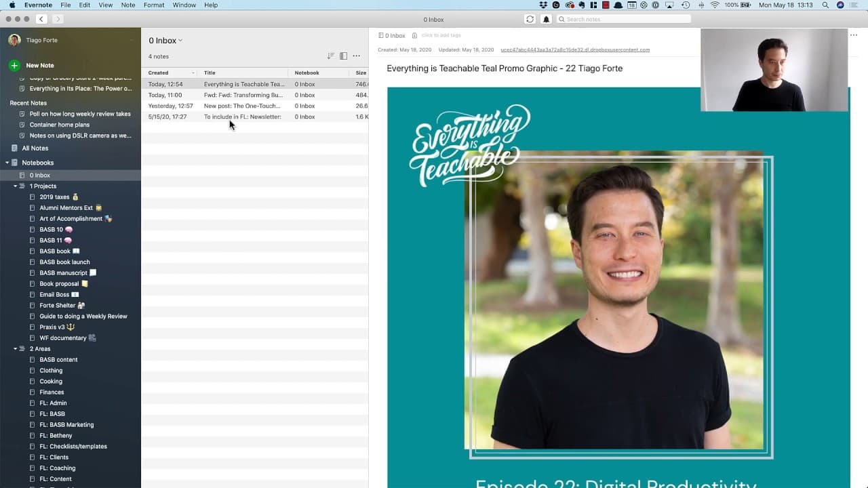Select the 'Everything is Teachable Tea...' note row
The image size is (868, 488).
click(255, 84)
